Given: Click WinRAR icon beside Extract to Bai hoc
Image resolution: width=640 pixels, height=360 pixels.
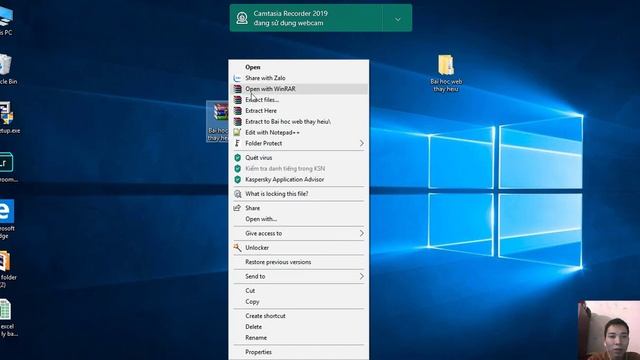Looking at the screenshot, I should (237, 122).
